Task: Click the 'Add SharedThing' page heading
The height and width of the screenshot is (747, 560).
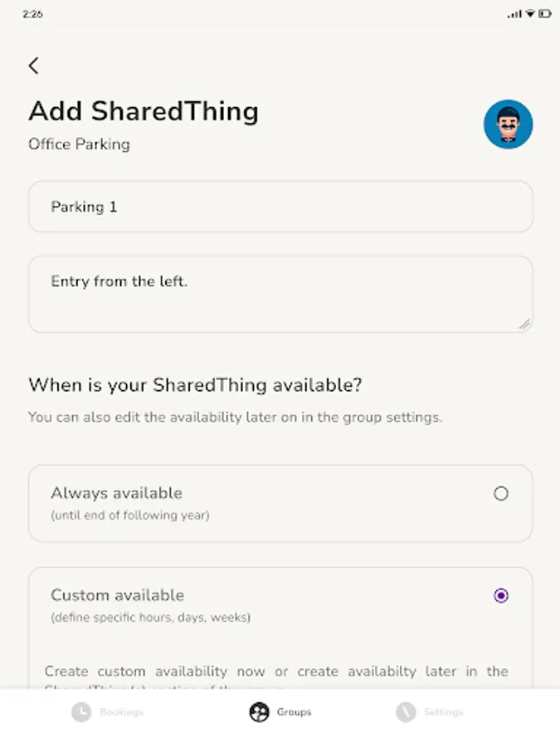Action: coord(144,111)
